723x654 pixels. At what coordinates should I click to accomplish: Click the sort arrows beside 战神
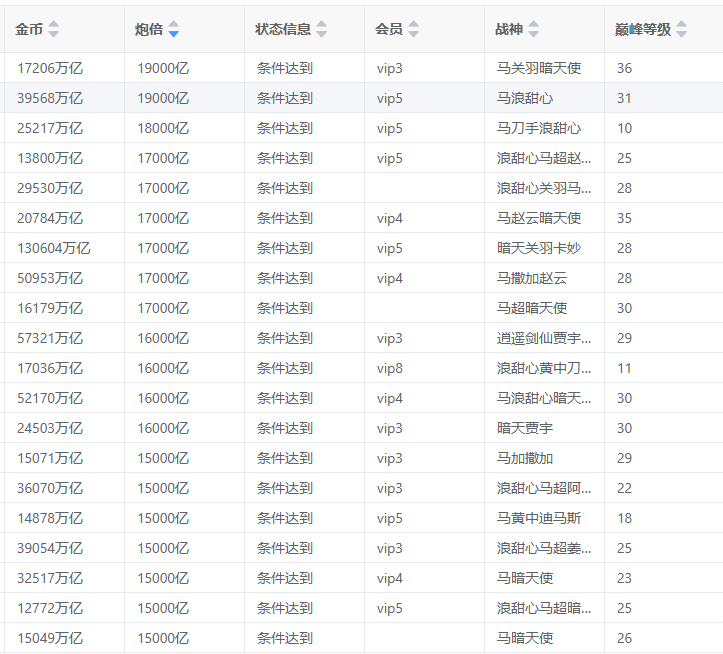coord(533,29)
